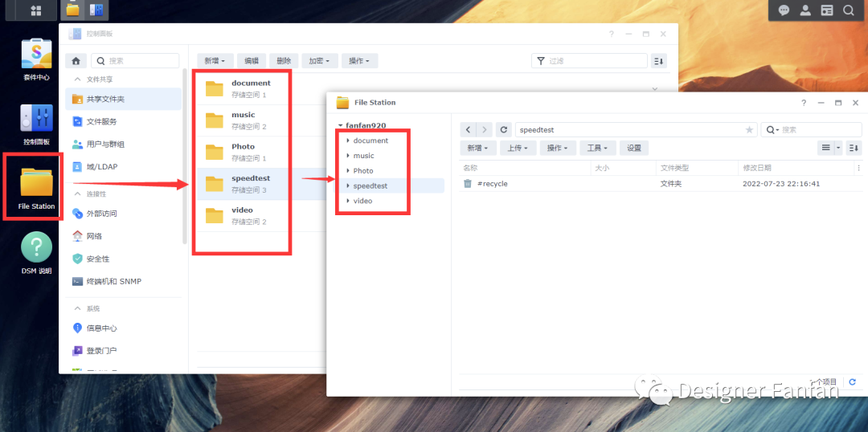
Task: Go to Control Panel home icon
Action: [x=76, y=61]
